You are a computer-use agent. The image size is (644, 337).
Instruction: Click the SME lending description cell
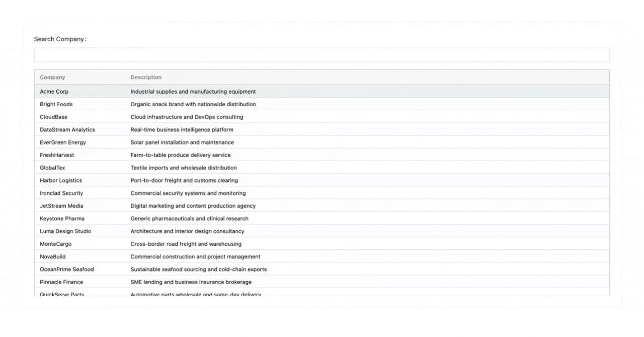tap(191, 282)
